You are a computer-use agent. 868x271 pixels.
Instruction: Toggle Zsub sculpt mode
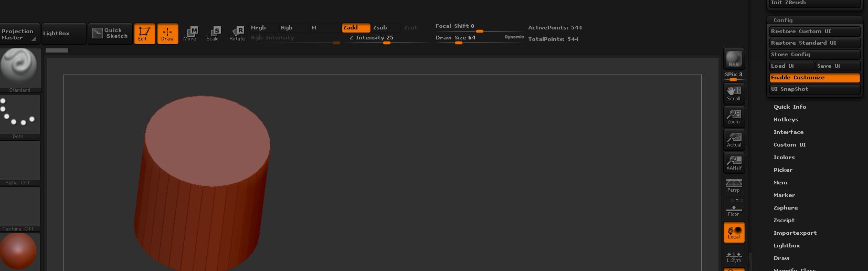386,28
